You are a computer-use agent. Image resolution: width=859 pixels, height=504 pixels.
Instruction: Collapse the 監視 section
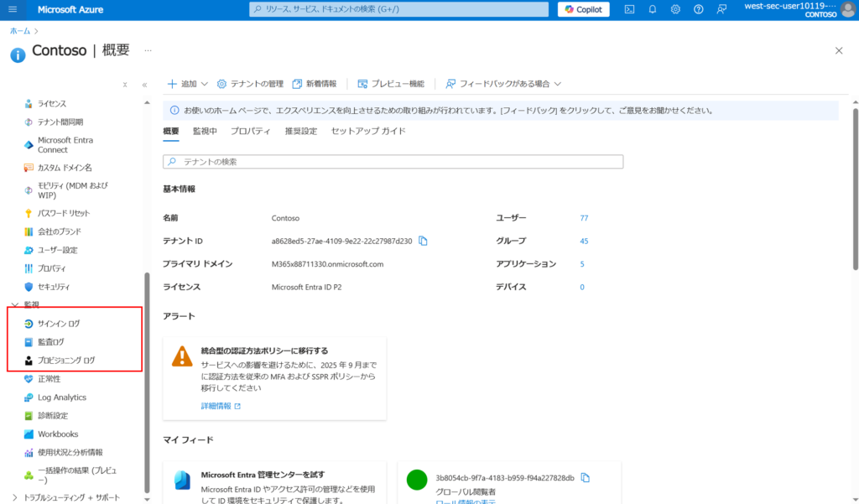tap(15, 305)
